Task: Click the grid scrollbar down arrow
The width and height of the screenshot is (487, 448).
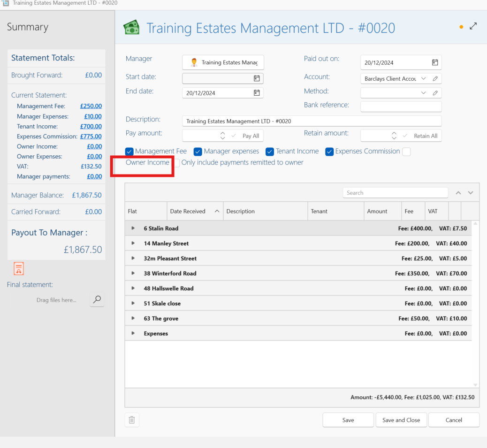Action: [475, 385]
